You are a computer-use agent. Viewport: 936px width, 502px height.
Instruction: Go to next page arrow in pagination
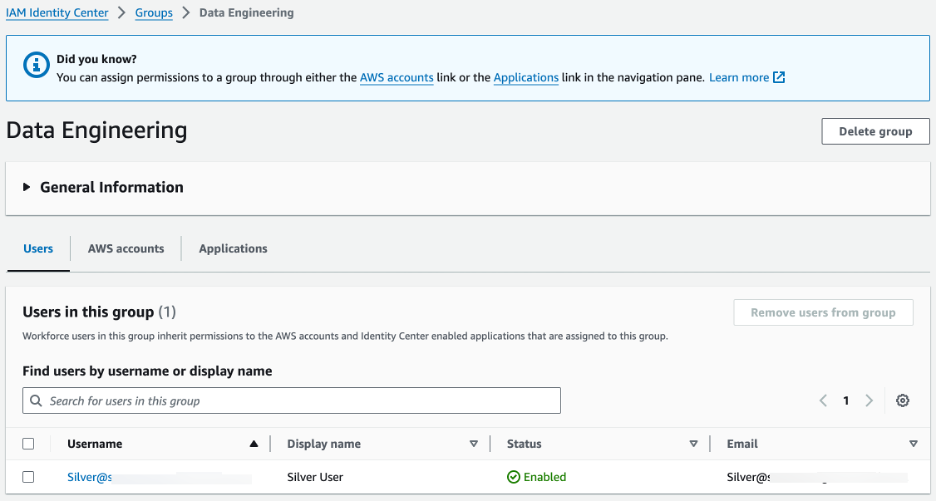[869, 401]
